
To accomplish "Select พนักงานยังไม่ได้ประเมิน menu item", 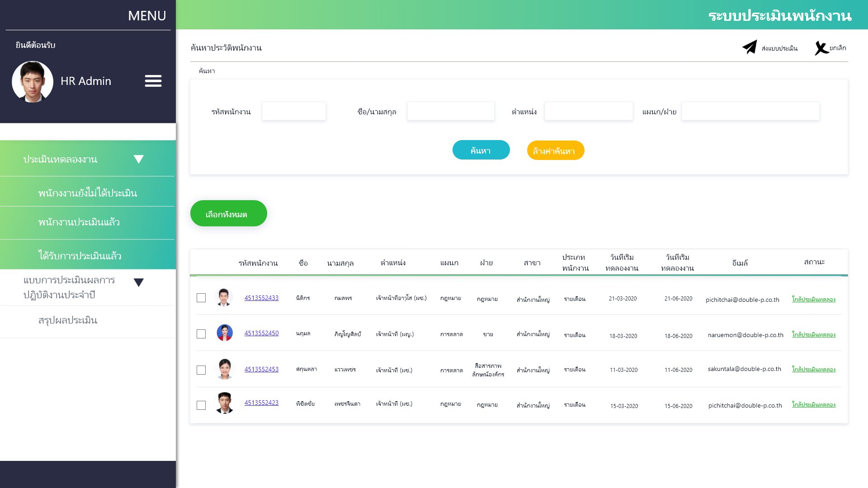I will coord(88,192).
